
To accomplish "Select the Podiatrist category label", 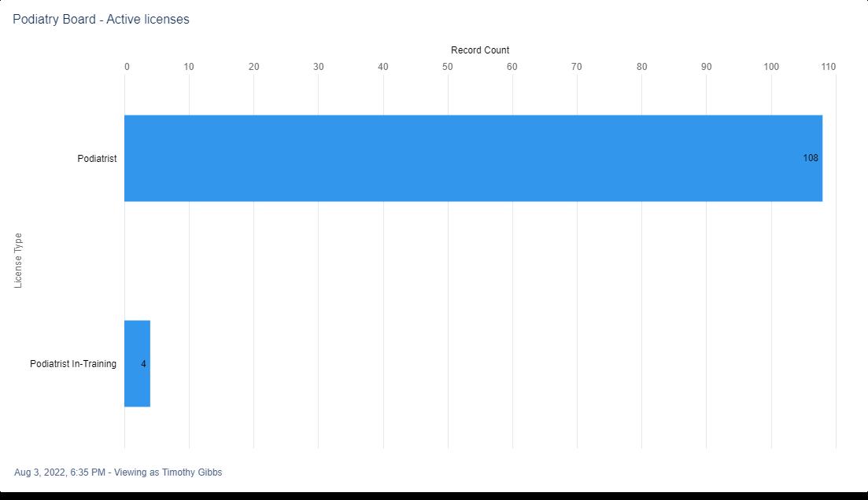I will 97,159.
